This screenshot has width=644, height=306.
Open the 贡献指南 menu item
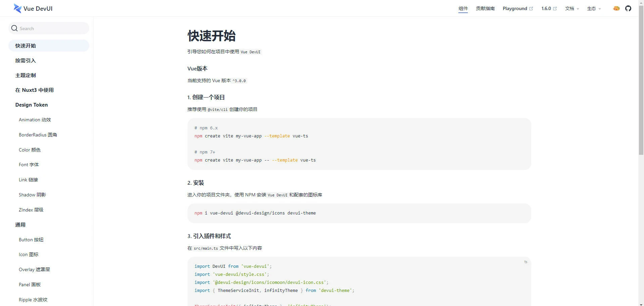click(485, 8)
